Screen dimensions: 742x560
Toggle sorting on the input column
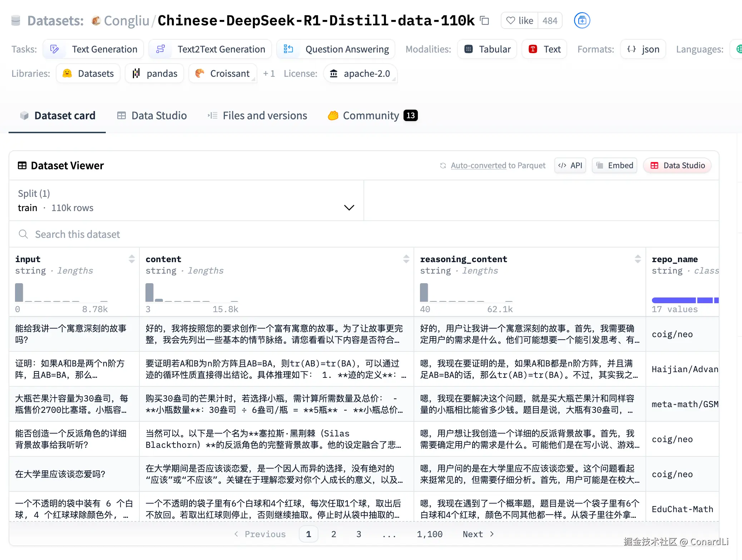coord(132,259)
